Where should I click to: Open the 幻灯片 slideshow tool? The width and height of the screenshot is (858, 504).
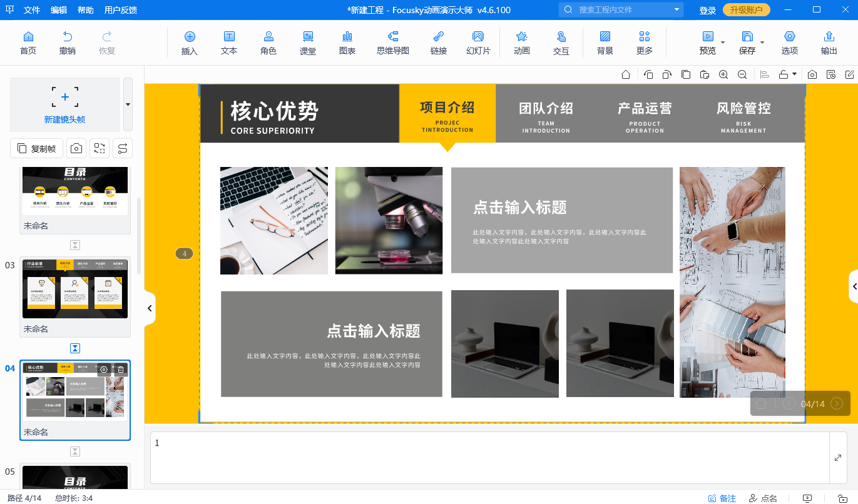tap(478, 43)
